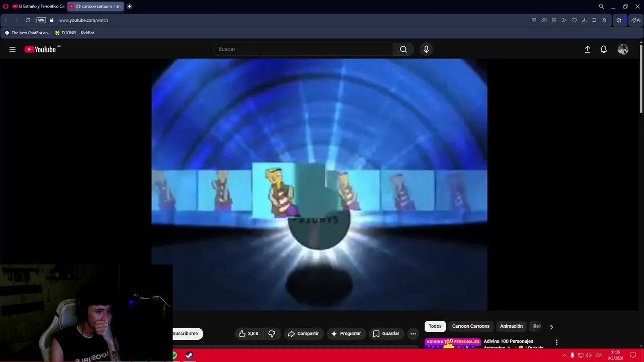Open options menu for Adivina 100 video
Viewport: 644px width, 362px height.
(556, 342)
